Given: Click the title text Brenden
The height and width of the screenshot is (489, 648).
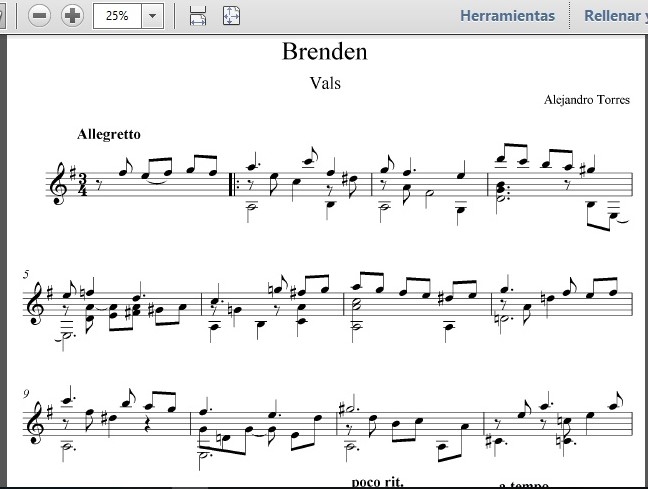Looking at the screenshot, I should point(324,52).
